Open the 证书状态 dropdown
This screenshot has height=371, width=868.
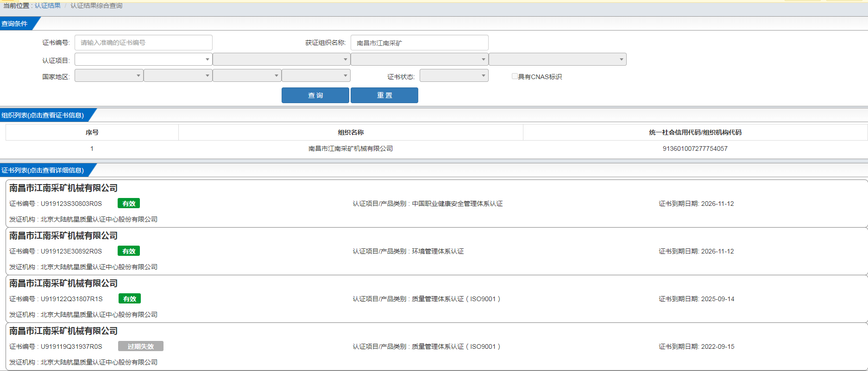point(453,76)
